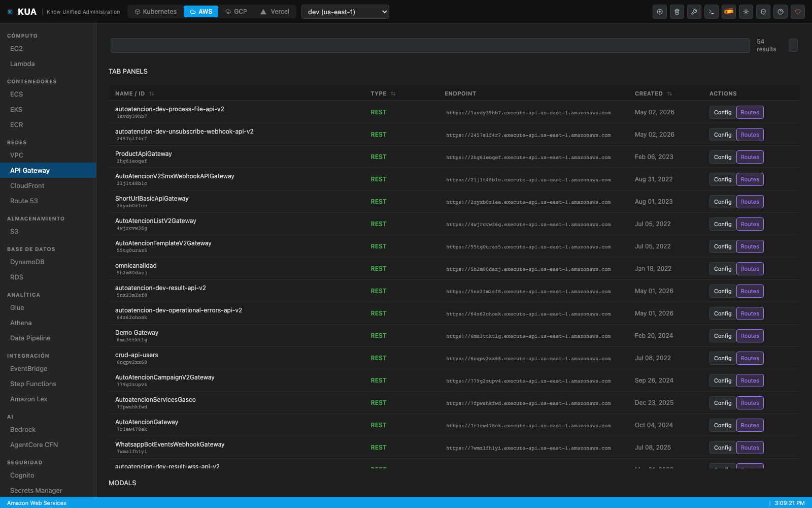Click the shield check security icon

763,12
